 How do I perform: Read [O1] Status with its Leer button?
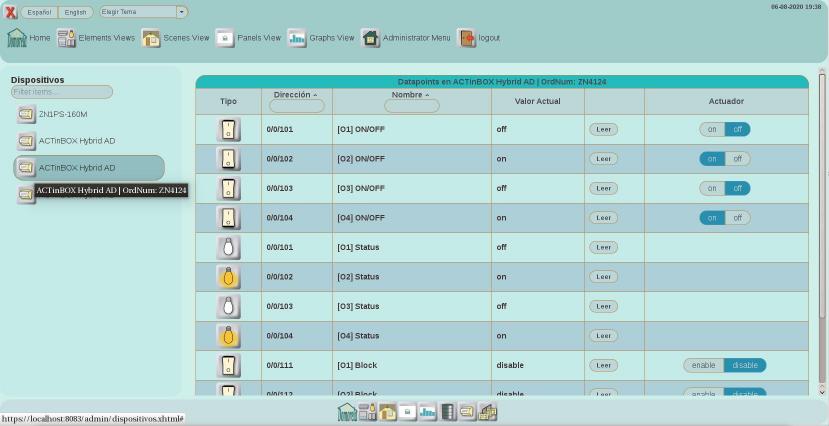tap(604, 247)
